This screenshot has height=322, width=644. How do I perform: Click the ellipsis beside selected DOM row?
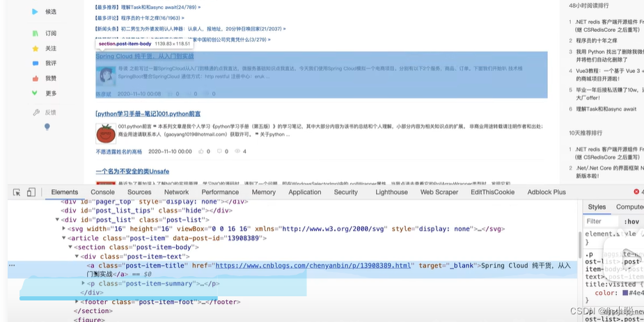(x=12, y=266)
